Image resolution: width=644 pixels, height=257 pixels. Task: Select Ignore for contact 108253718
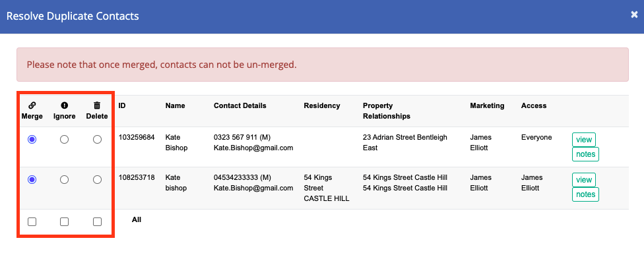pyautogui.click(x=64, y=179)
